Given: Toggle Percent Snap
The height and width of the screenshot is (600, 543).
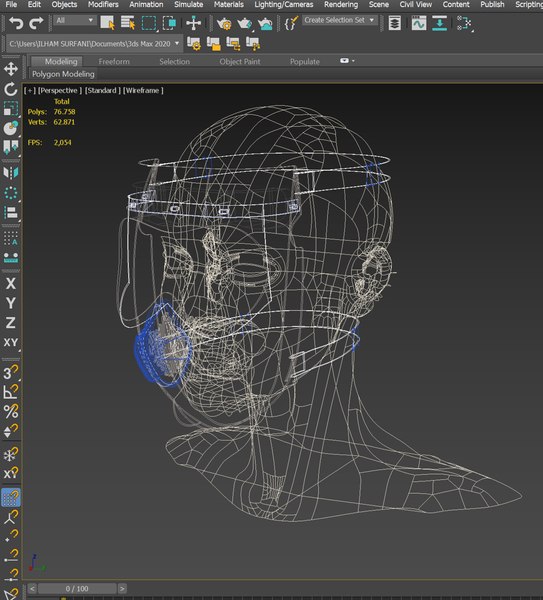Looking at the screenshot, I should pyautogui.click(x=11, y=411).
